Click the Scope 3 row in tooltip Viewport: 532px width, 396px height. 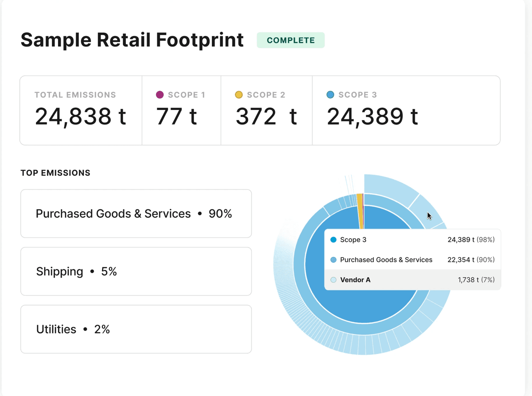coord(413,240)
